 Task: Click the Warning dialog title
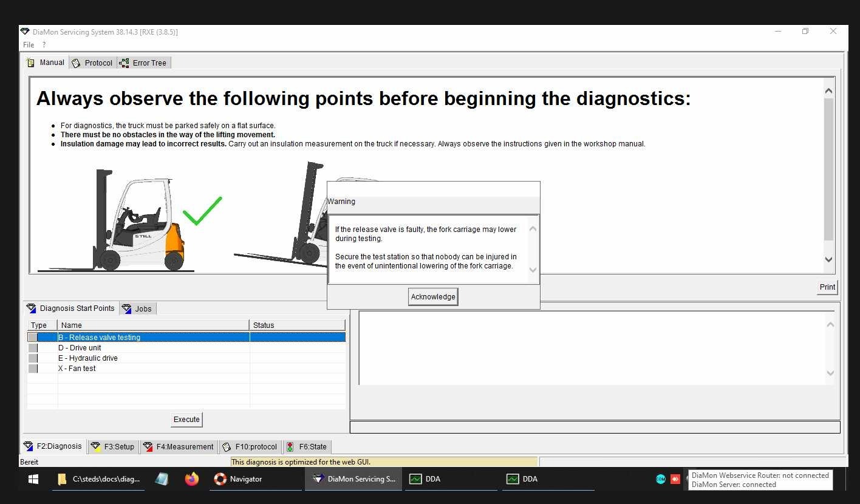coord(341,202)
